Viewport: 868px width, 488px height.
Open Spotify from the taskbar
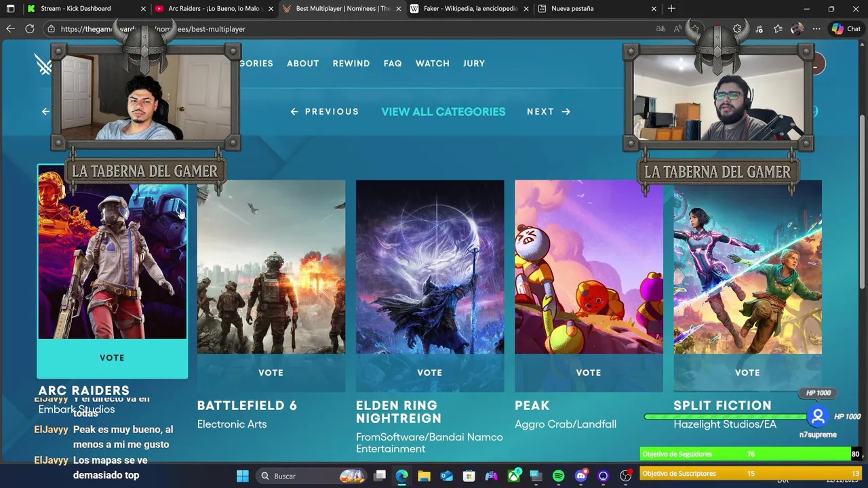coord(559,476)
